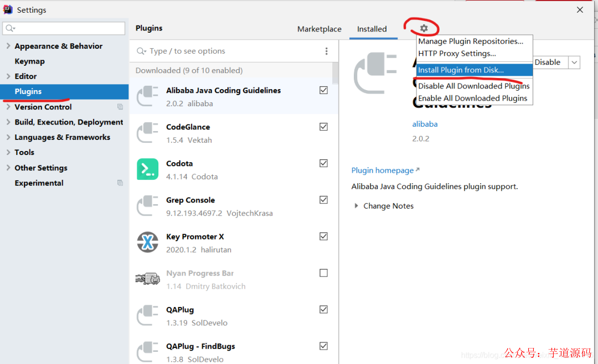598x364 pixels.
Task: Switch to the Installed tab
Action: (x=372, y=29)
